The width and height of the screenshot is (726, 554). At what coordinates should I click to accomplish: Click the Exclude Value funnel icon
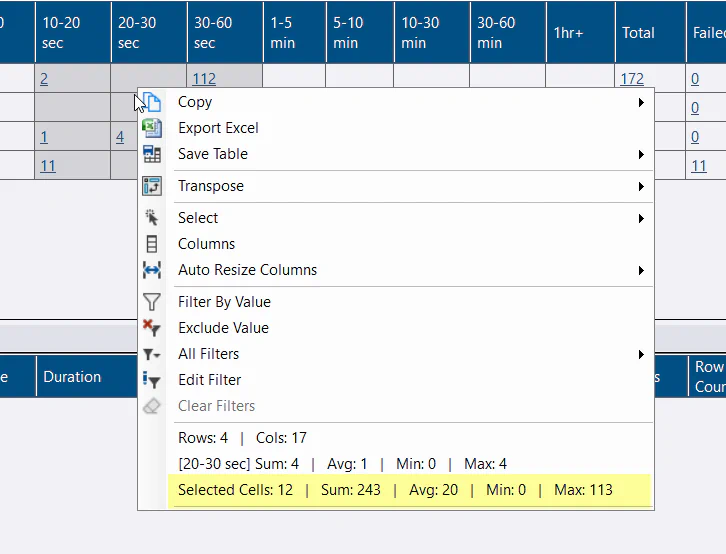coord(152,328)
